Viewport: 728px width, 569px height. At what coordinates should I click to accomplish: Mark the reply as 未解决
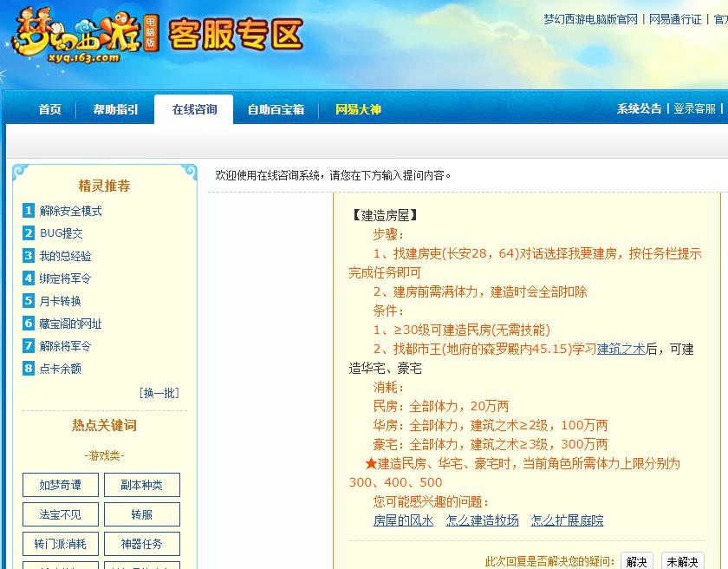[683, 561]
